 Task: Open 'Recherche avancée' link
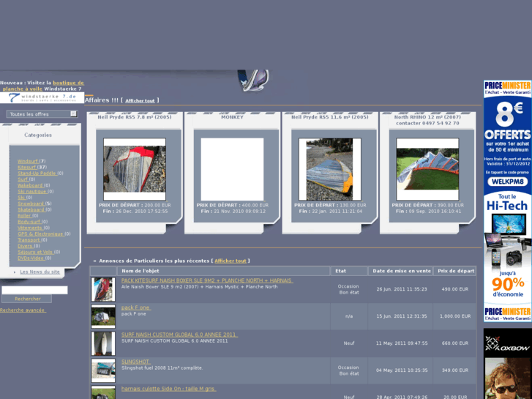point(23,310)
